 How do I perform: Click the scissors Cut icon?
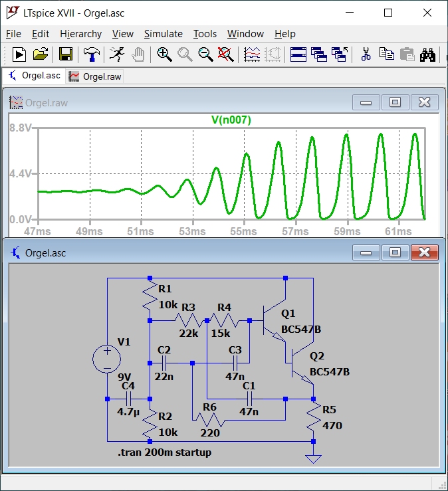click(365, 54)
